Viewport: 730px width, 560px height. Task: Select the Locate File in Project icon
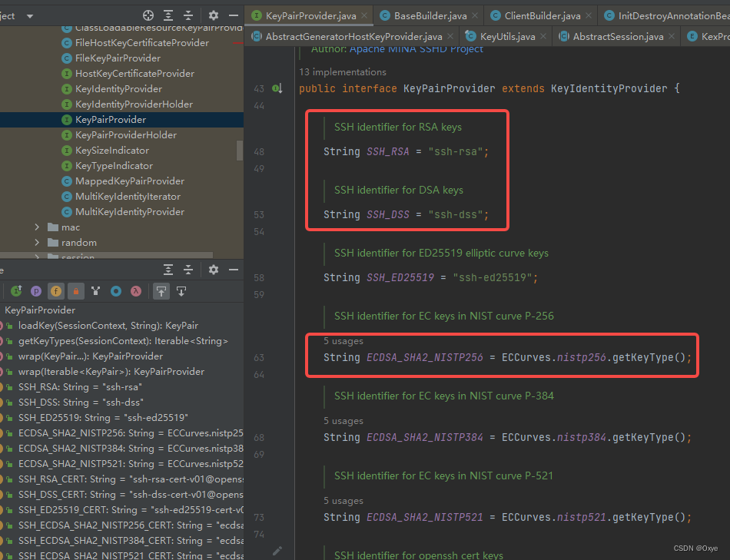click(148, 15)
